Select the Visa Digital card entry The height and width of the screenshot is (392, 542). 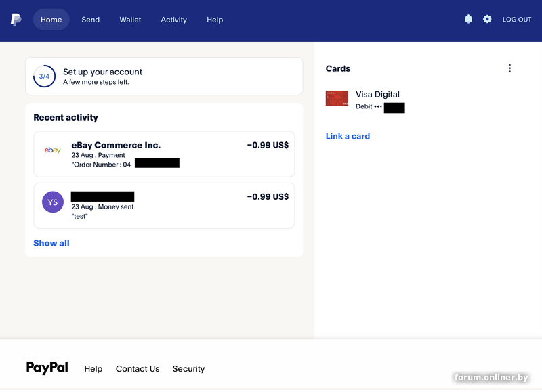coord(365,100)
